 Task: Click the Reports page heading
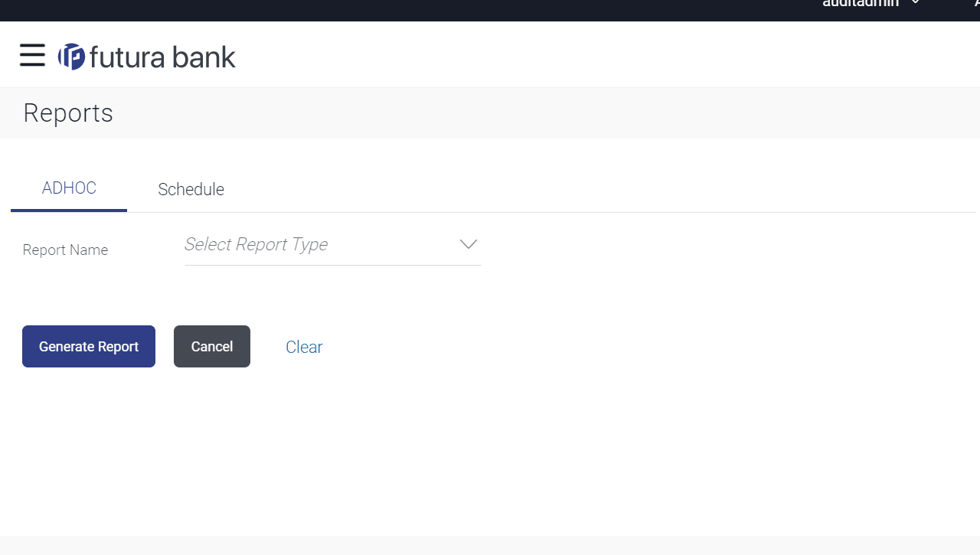click(x=68, y=113)
